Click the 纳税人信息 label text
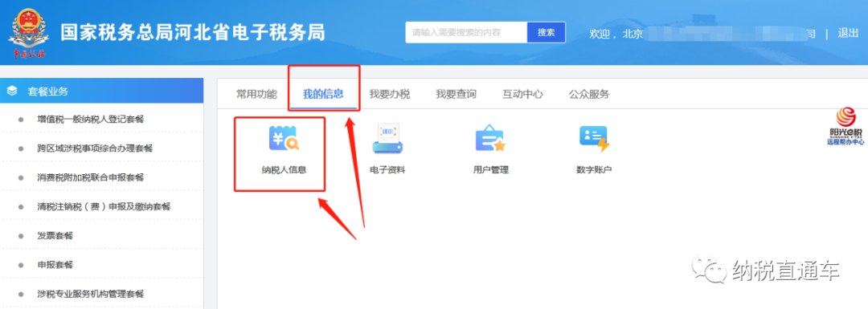This screenshot has height=309, width=868. [x=284, y=169]
